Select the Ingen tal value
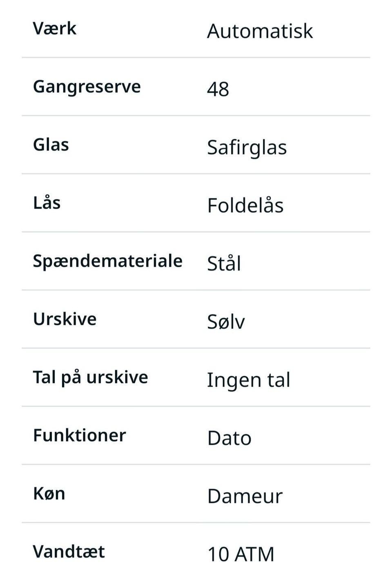Image resolution: width=392 pixels, height=585 pixels. (248, 380)
